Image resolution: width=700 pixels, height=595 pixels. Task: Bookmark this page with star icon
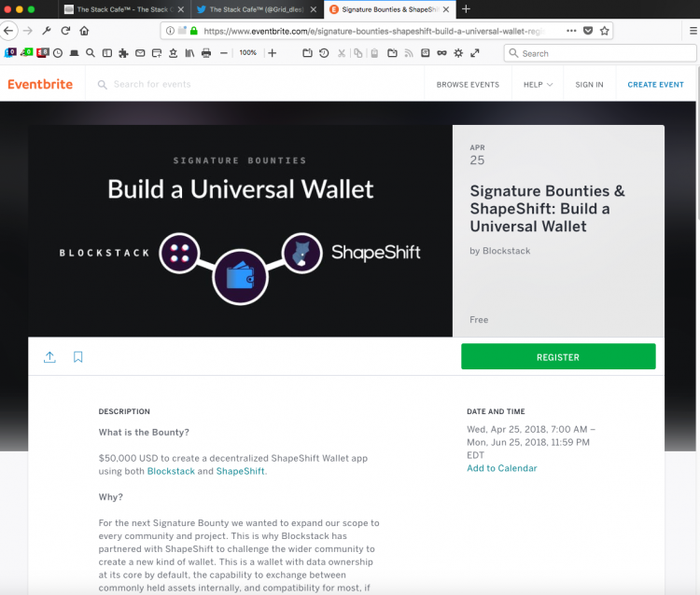(605, 31)
